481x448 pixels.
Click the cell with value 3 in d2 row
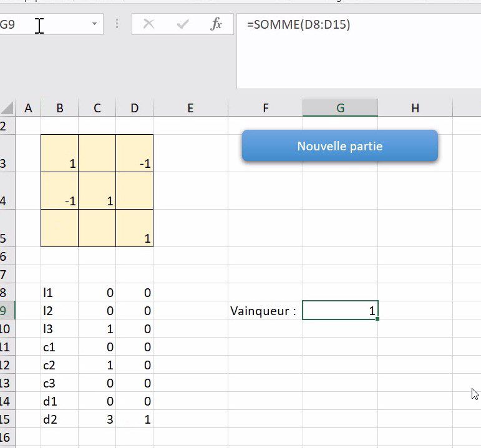tap(97, 420)
